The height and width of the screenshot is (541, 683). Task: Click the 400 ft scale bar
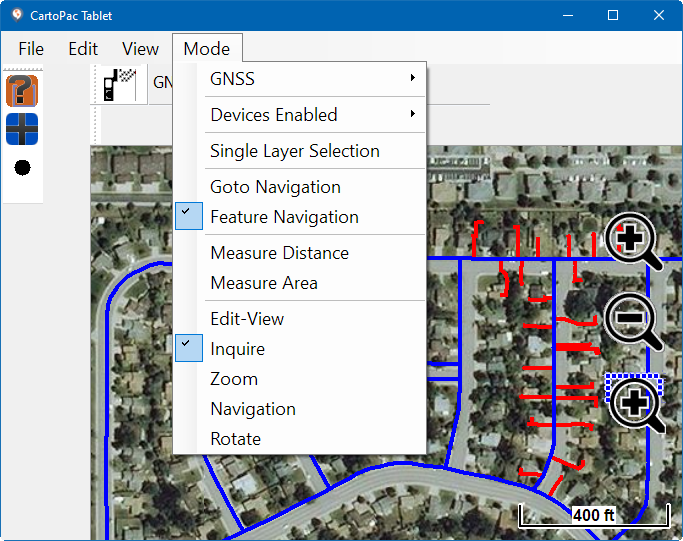[x=593, y=515]
